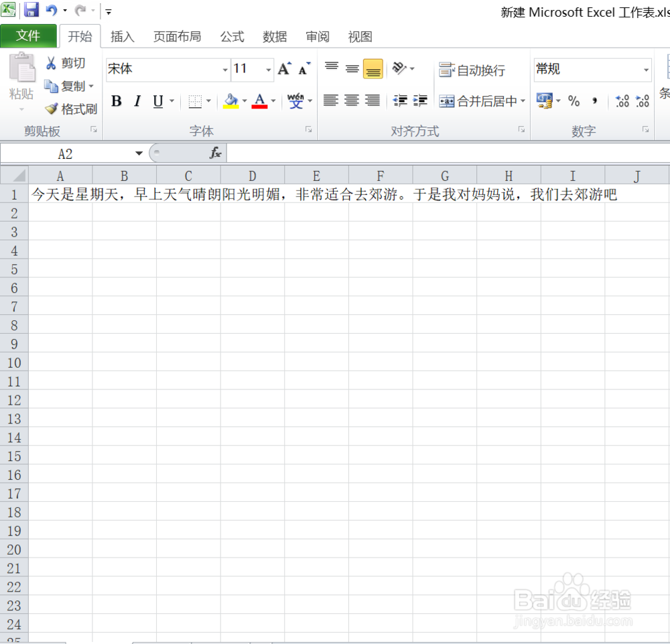
Task: Open the font name dropdown showing 宋体
Action: pos(225,70)
